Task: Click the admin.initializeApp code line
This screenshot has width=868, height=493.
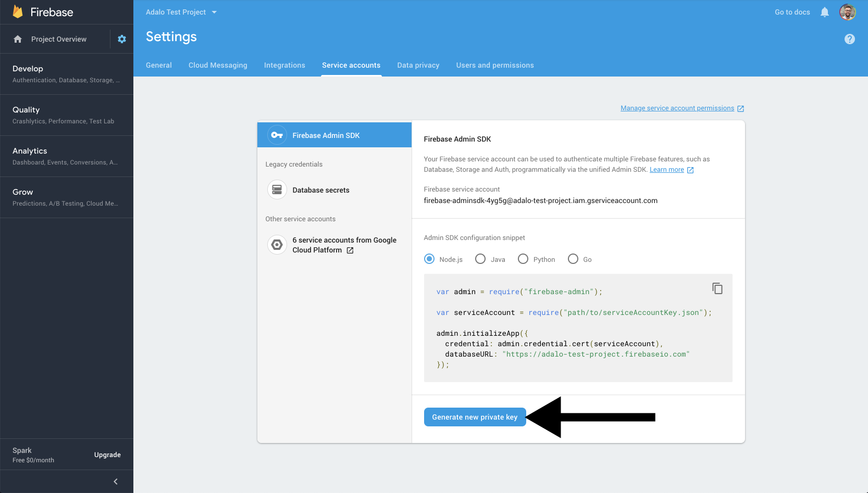Action: point(482,333)
